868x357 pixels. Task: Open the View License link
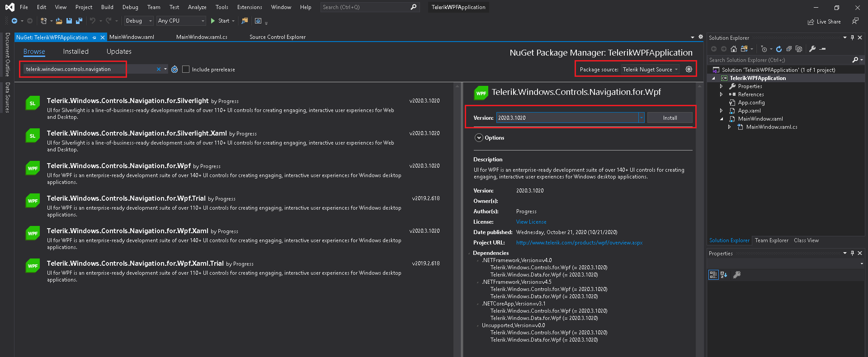[x=531, y=222]
